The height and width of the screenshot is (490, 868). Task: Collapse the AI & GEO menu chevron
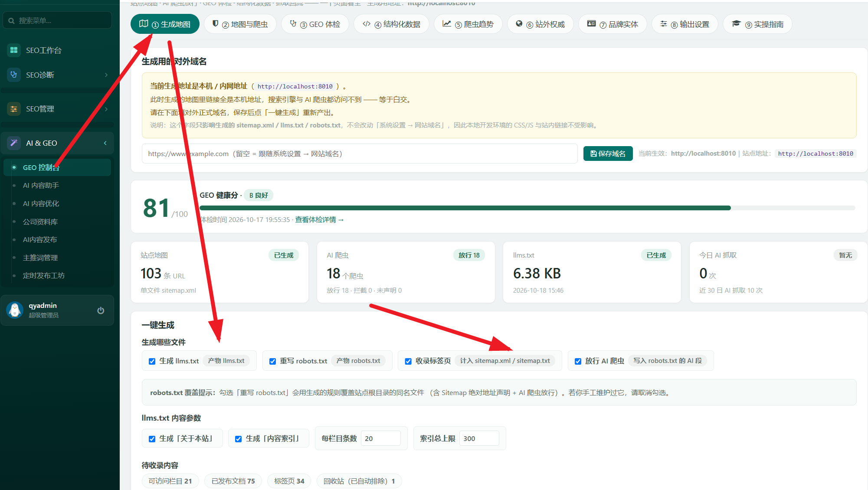pyautogui.click(x=105, y=143)
